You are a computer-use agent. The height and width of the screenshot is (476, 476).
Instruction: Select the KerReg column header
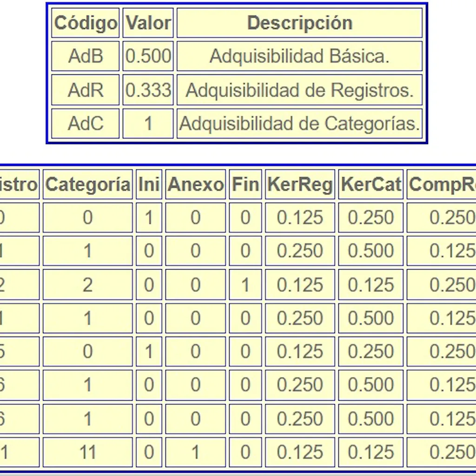[x=300, y=185]
